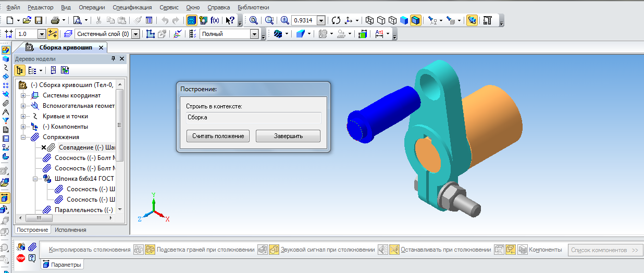Click the Rotate view icon
Image resolution: width=644 pixels, height=273 pixels.
click(x=336, y=20)
